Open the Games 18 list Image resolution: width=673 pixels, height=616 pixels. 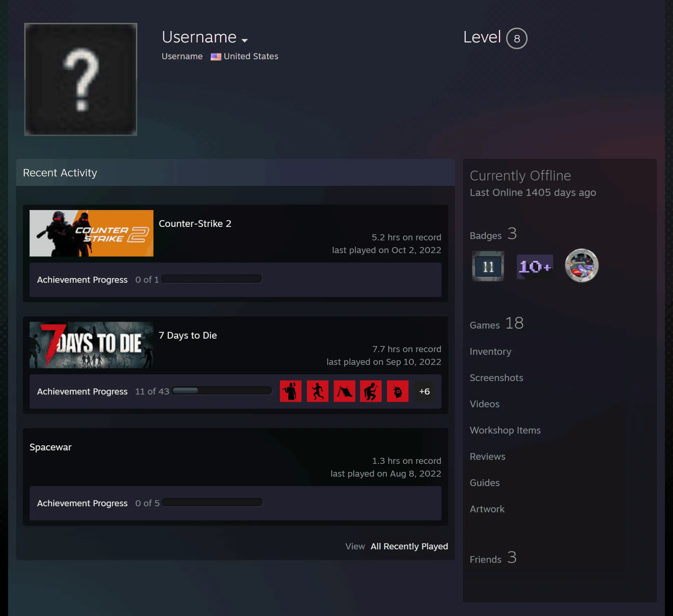(497, 324)
